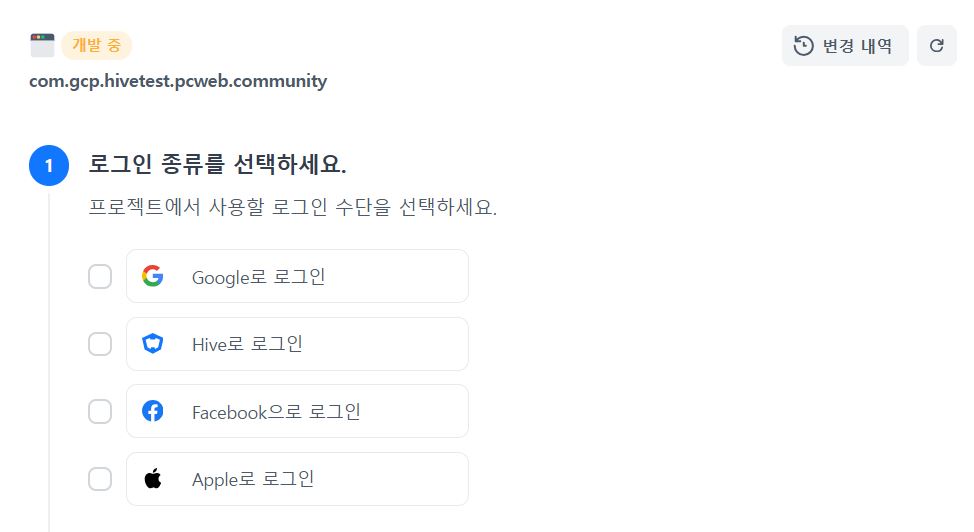Click the 개발 중 status badge
Viewport: 974px width, 532px height.
point(97,45)
